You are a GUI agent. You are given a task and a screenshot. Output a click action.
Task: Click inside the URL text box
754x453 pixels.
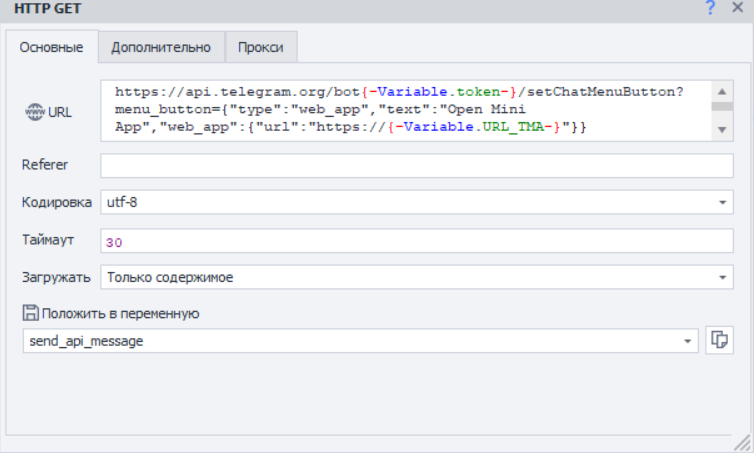[x=400, y=110]
